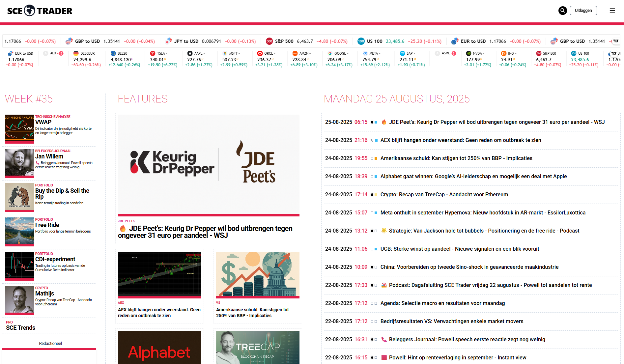Screen dimensions: 624x364
Task: Open the CDI-experiment portfolio link
Action: [55, 259]
